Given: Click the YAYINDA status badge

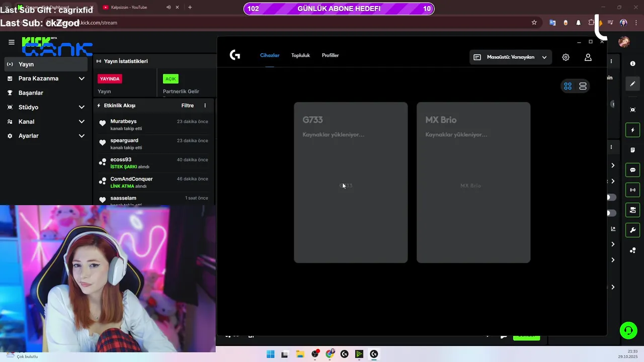Looking at the screenshot, I should pyautogui.click(x=110, y=79).
